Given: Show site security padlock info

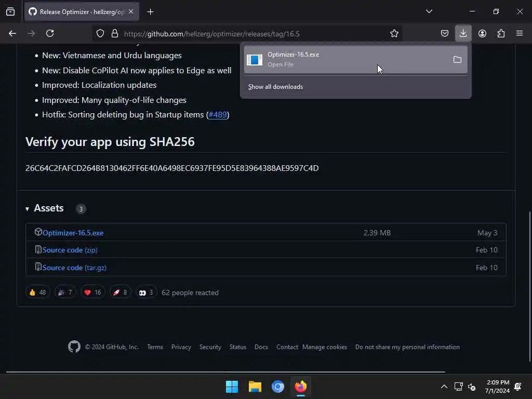Looking at the screenshot, I should [115, 34].
